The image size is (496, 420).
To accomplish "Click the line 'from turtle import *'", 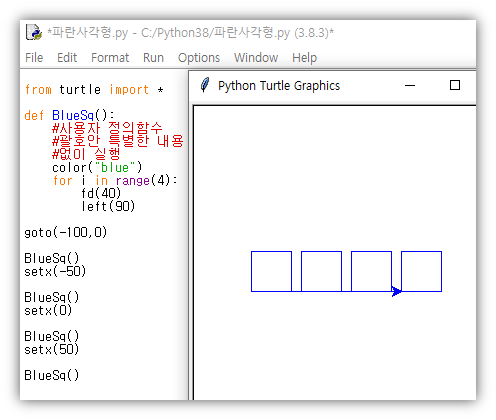I will 94,90.
